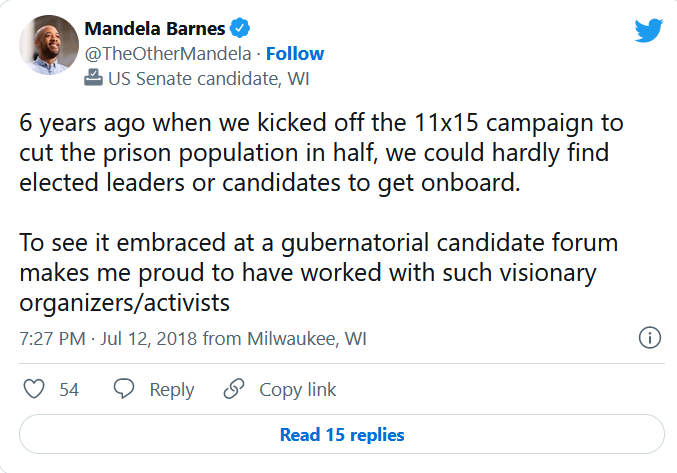
Task: Open the 7:27 PM · Jul 12, 2018 timestamp
Action: [108, 339]
